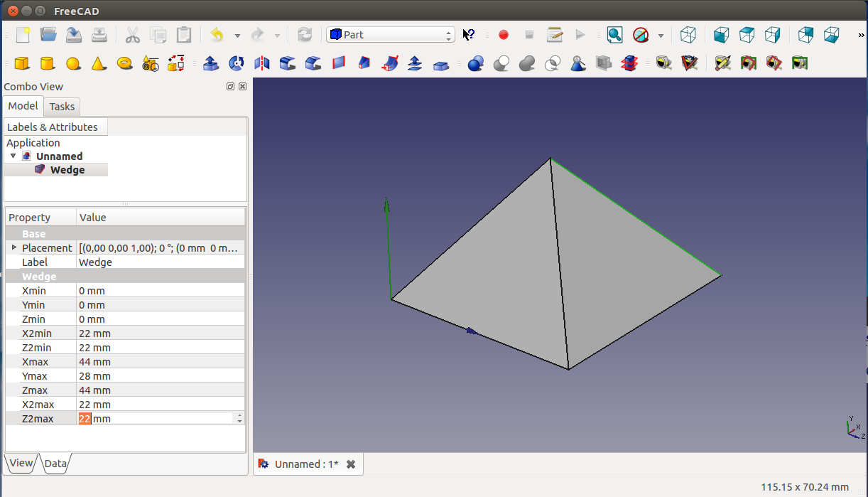Image resolution: width=868 pixels, height=497 pixels.
Task: Open the What's This help pointer
Action: tap(469, 35)
